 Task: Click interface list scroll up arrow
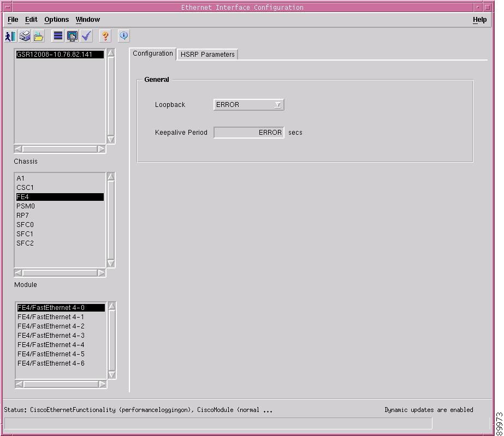pyautogui.click(x=112, y=306)
